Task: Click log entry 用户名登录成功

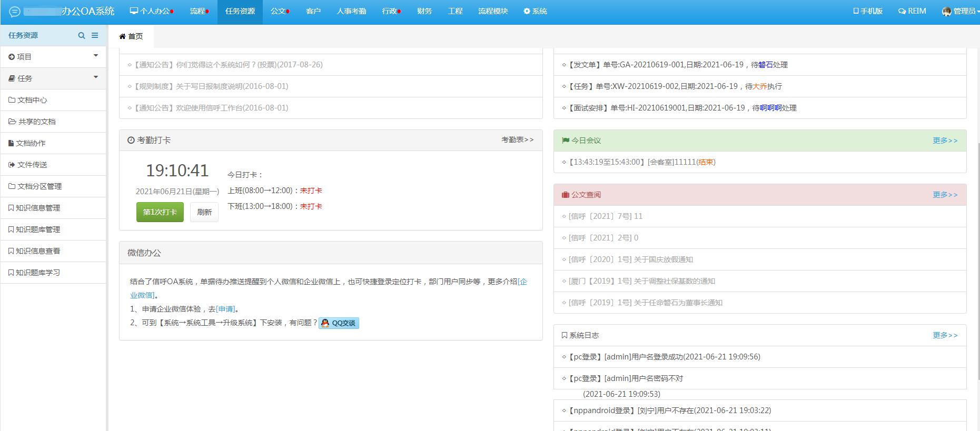Action: pos(760,357)
